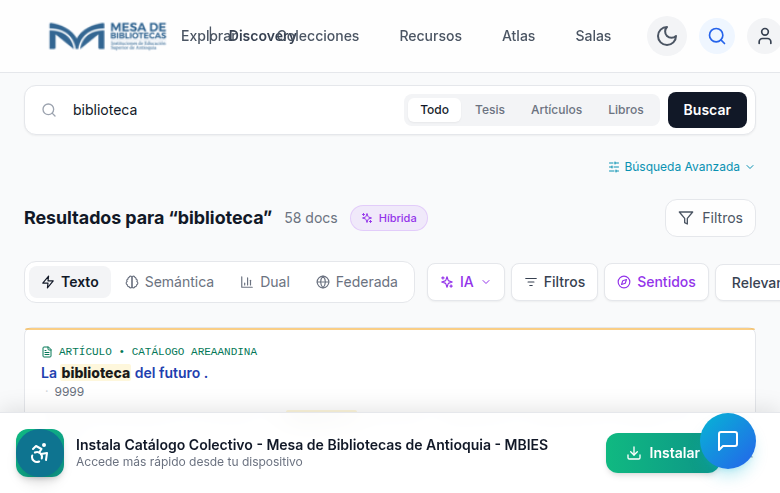Go to Salas in the navigation
This screenshot has width=780, height=493.
click(x=593, y=36)
